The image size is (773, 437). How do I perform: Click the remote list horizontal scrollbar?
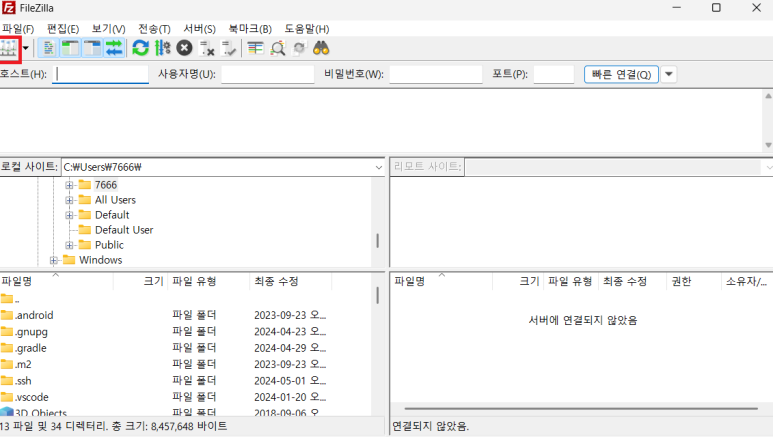pyautogui.click(x=581, y=408)
